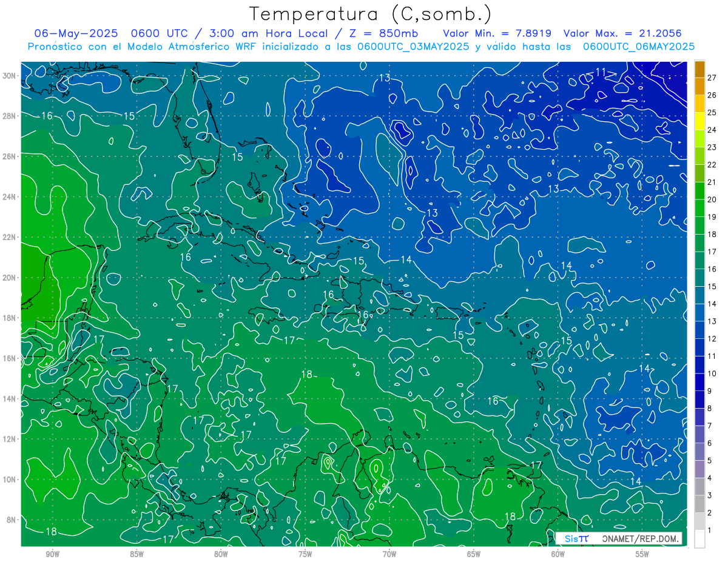Click the 18N latitude axis label
The height and width of the screenshot is (562, 728).
[9, 318]
